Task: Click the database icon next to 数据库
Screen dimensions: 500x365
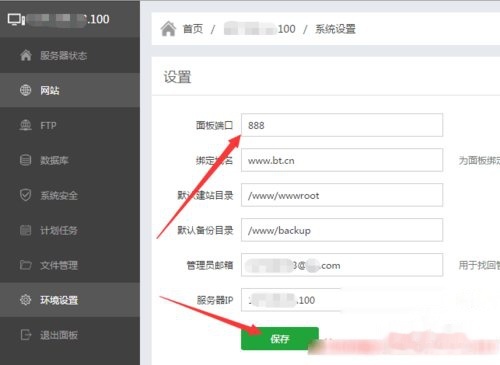Action: 26,160
